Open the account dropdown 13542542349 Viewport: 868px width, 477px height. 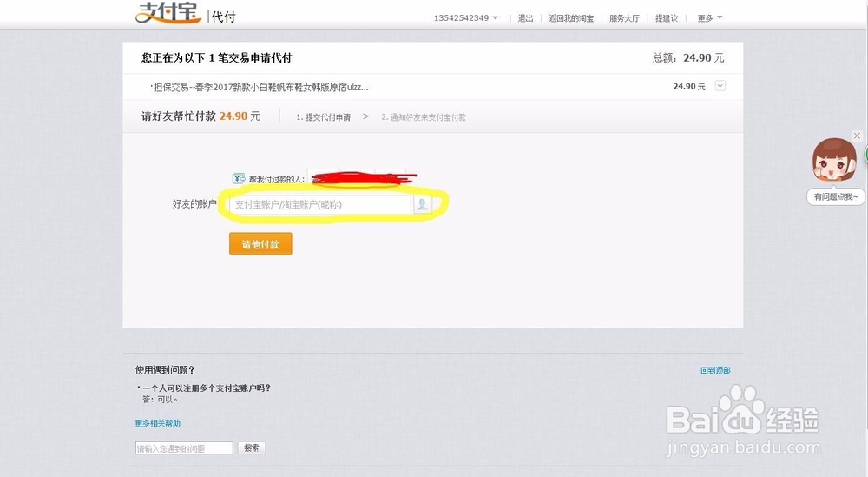click(x=465, y=17)
